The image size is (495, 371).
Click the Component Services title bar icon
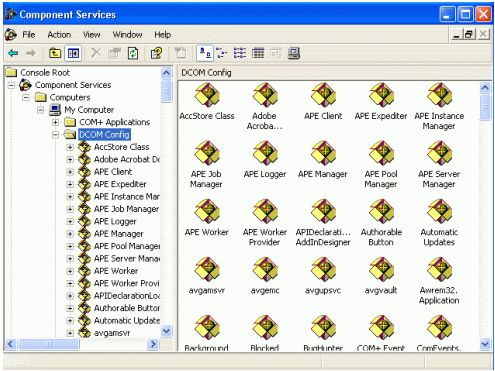[11, 14]
